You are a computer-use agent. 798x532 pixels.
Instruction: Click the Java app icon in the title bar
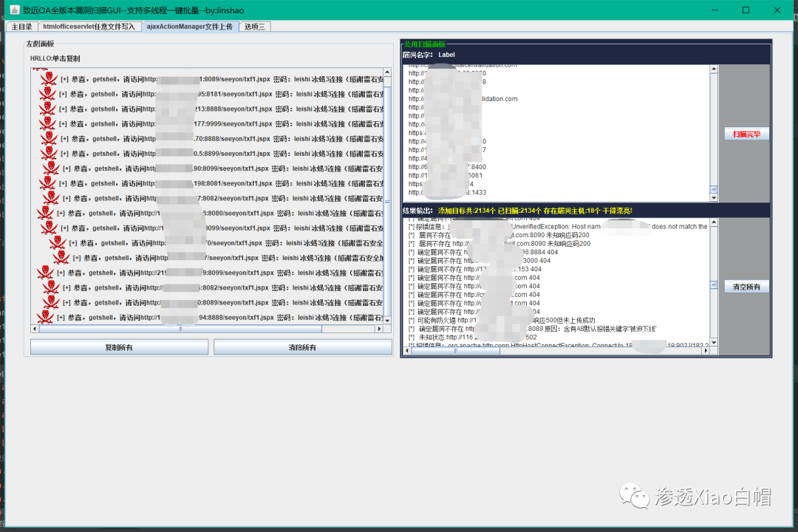[x=14, y=10]
